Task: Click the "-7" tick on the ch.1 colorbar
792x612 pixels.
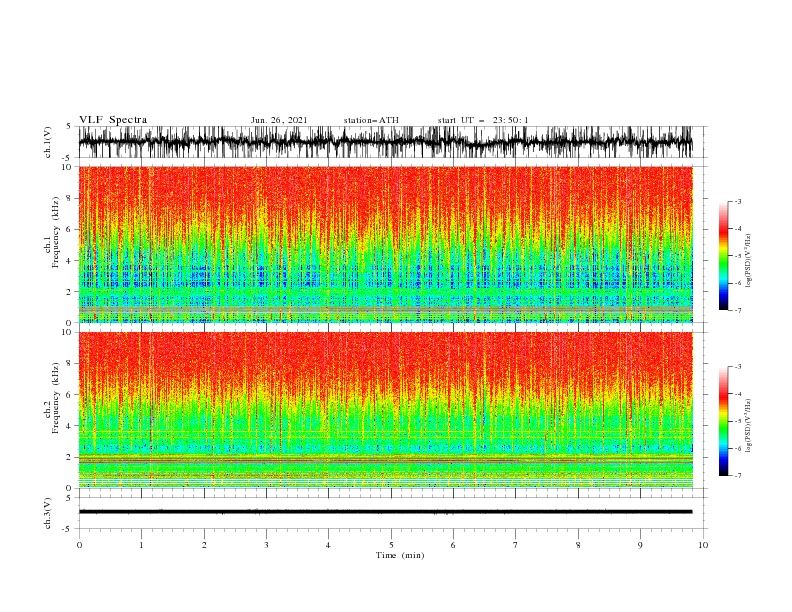Action: pos(738,310)
